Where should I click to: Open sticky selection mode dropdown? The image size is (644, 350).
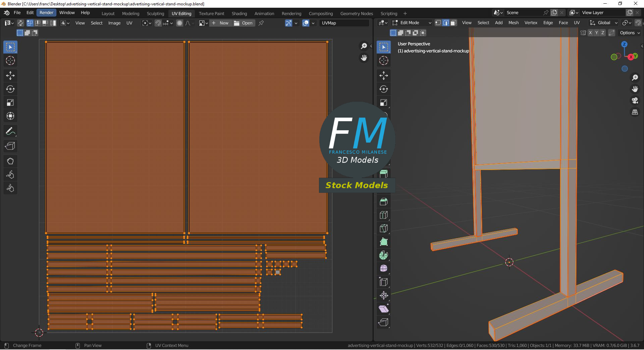[x=65, y=23]
